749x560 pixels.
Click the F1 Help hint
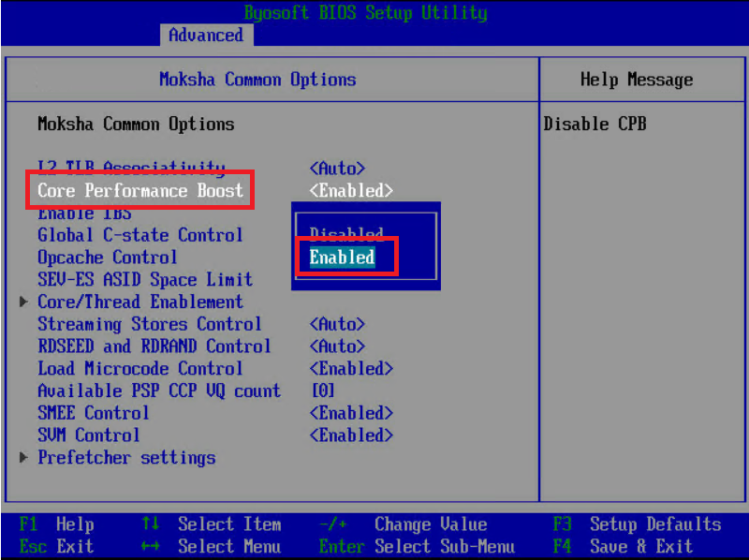point(56,524)
